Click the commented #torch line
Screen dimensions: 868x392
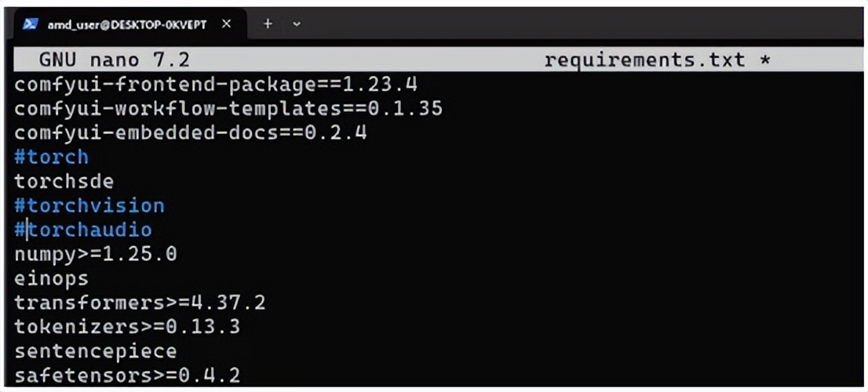point(52,157)
